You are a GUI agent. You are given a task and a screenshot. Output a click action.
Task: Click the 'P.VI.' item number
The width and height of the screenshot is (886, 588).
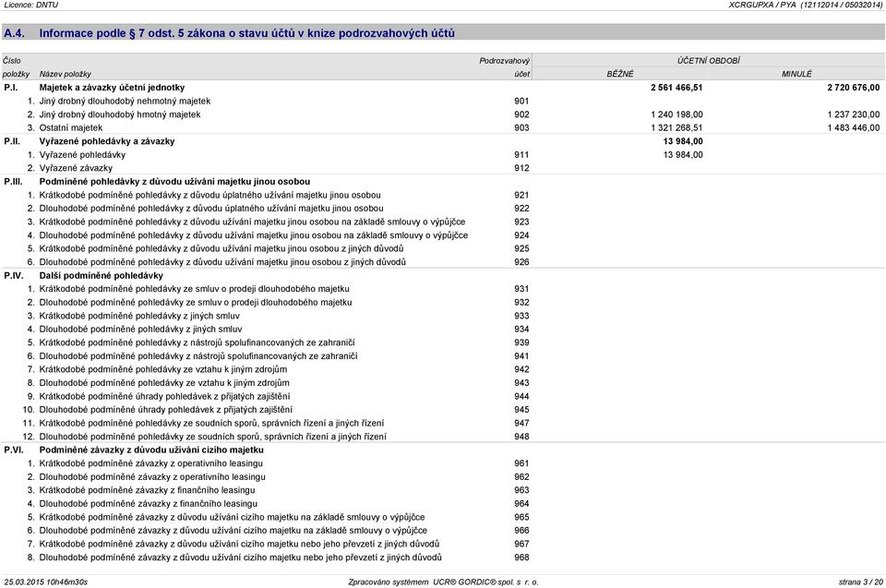pyautogui.click(x=13, y=450)
